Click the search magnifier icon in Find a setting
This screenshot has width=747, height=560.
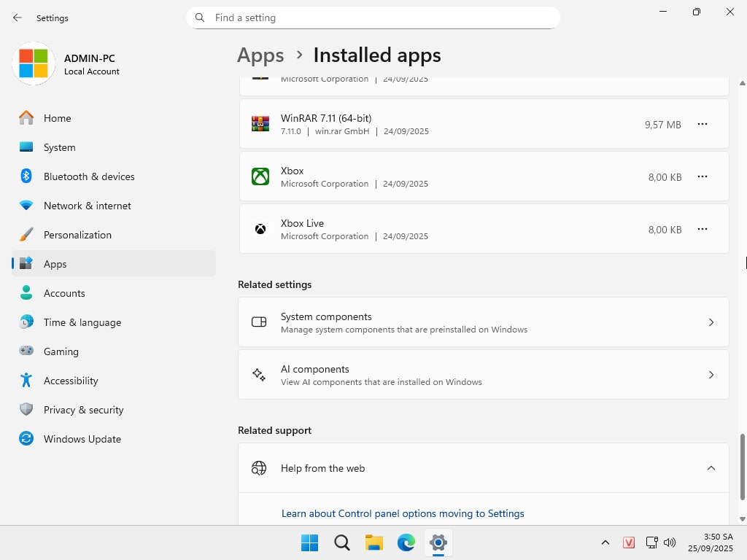click(200, 17)
